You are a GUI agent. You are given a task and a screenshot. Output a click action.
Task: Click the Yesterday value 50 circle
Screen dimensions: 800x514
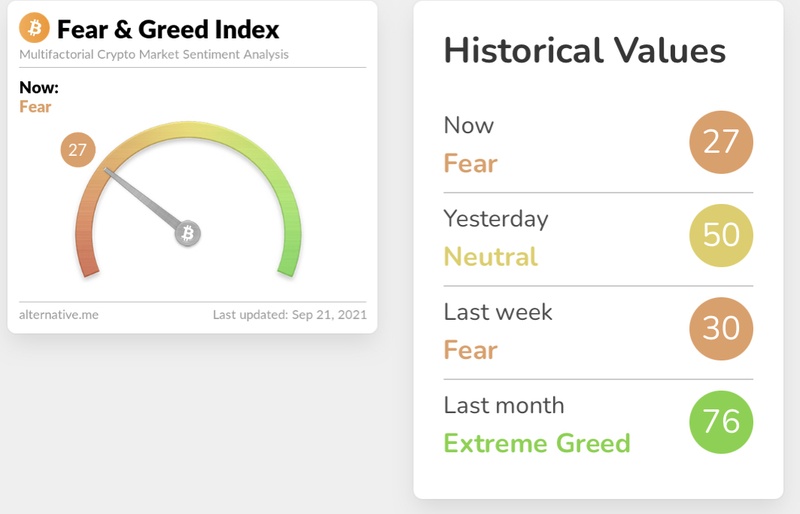pos(720,235)
